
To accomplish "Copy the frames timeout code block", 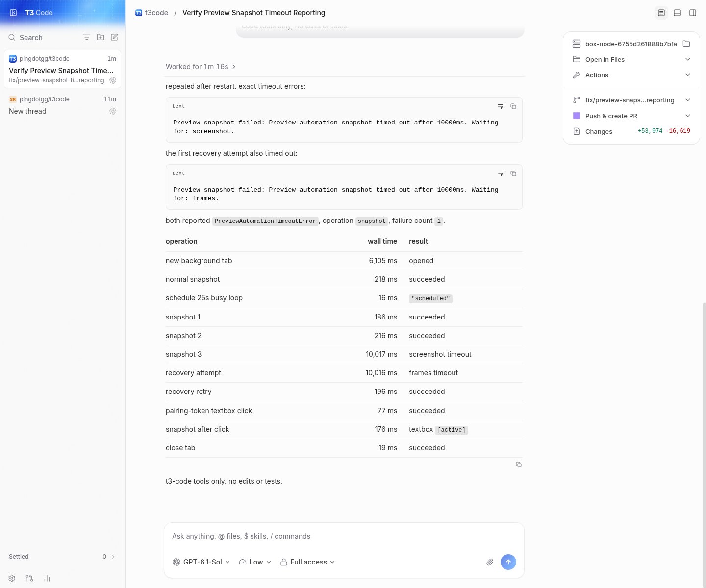I will coord(513,173).
